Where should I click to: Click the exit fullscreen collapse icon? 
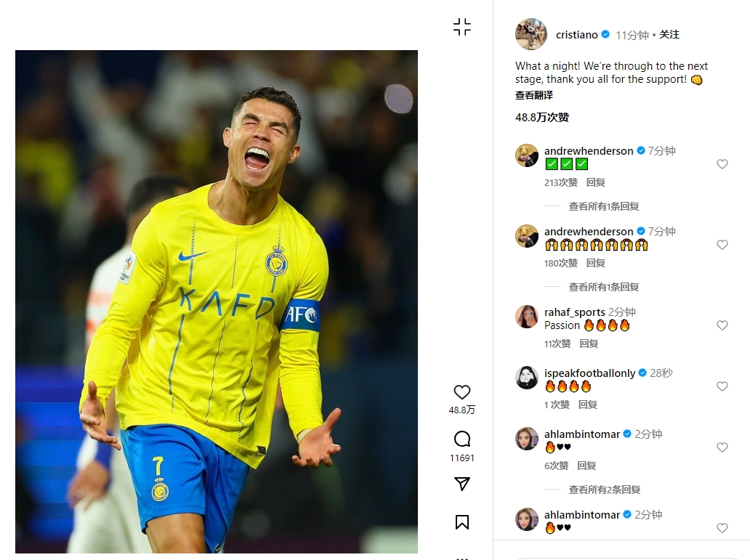462,28
